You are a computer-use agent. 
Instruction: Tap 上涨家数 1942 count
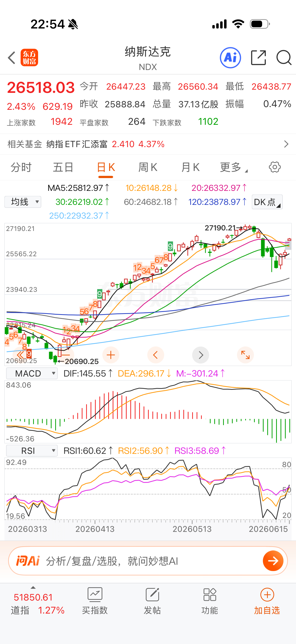click(x=40, y=122)
